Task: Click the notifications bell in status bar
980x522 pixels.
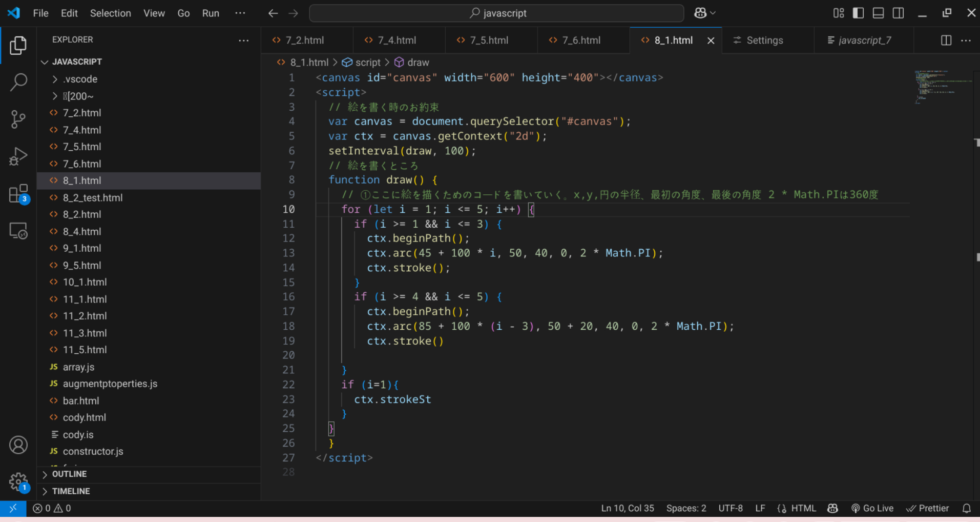Action: 967,508
